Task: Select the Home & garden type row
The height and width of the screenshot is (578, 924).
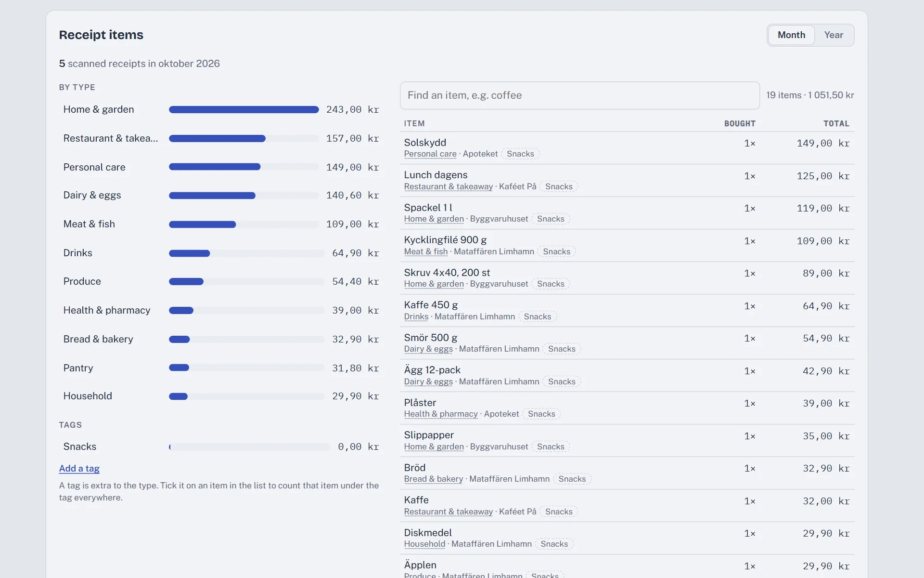Action: tap(221, 110)
